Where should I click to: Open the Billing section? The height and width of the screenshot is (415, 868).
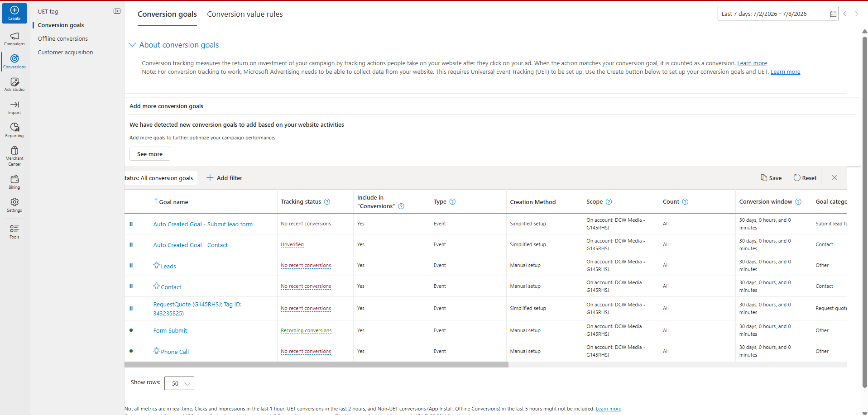[14, 182]
